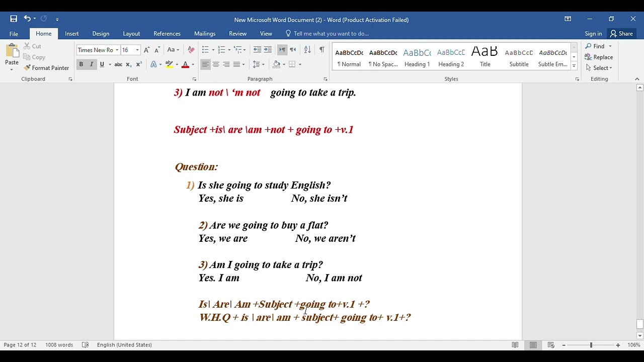644x362 pixels.
Task: Click Find in Editing group
Action: coord(595,46)
